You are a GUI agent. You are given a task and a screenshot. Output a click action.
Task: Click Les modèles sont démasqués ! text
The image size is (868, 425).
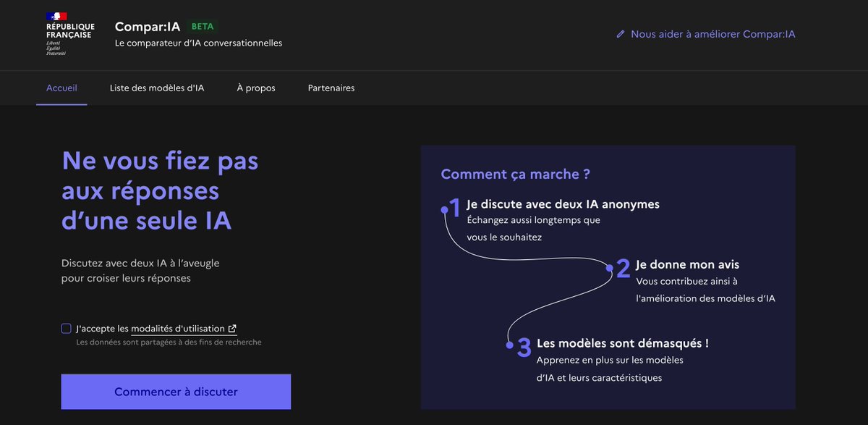pyautogui.click(x=623, y=343)
